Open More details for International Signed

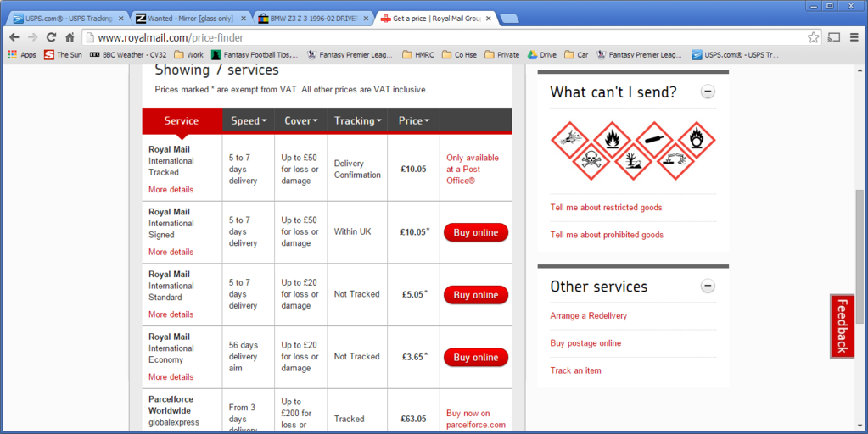(171, 252)
